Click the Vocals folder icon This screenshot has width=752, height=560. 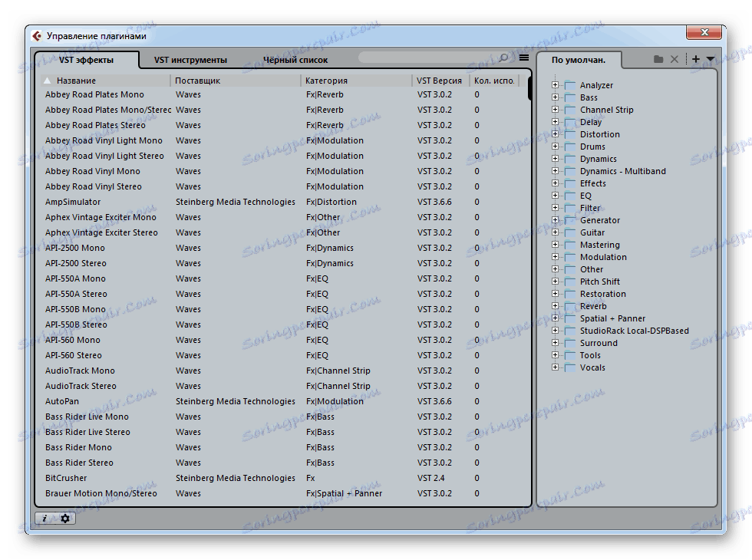(x=569, y=367)
